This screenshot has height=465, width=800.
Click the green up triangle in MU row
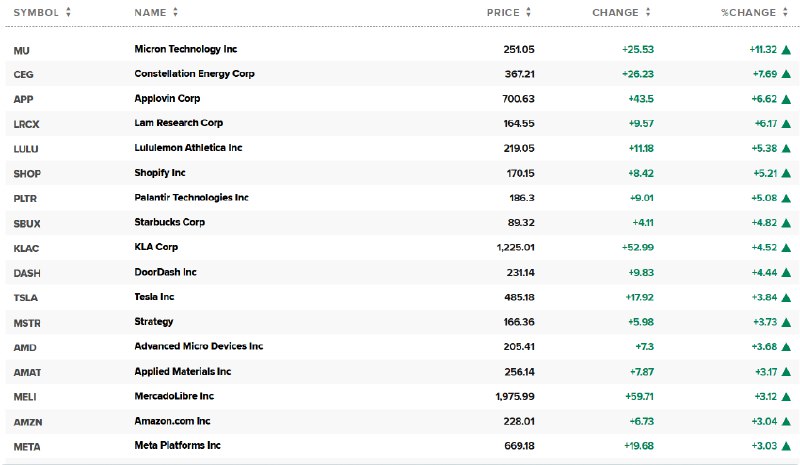(x=786, y=50)
